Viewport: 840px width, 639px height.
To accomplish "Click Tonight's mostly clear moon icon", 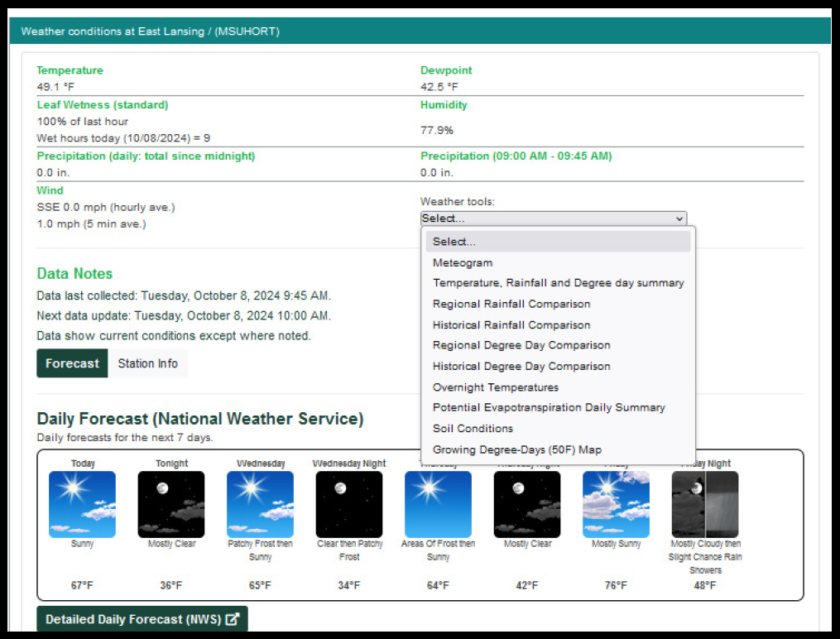I will 170,503.
